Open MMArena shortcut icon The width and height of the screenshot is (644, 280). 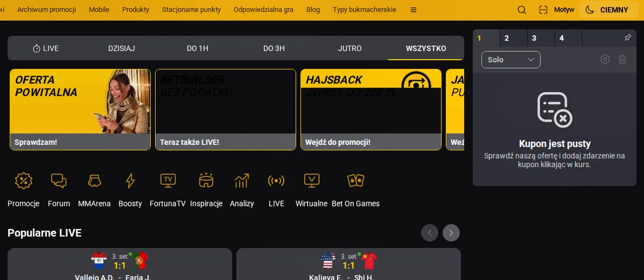94,181
